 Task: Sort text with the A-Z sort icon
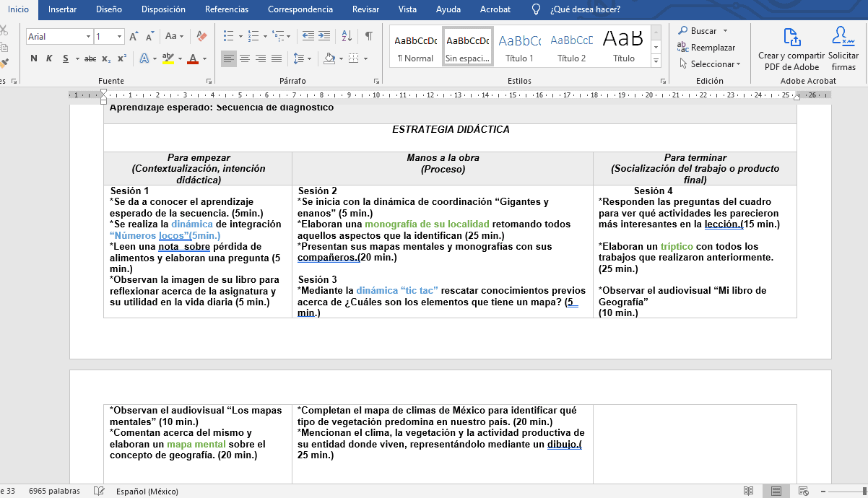pos(347,36)
